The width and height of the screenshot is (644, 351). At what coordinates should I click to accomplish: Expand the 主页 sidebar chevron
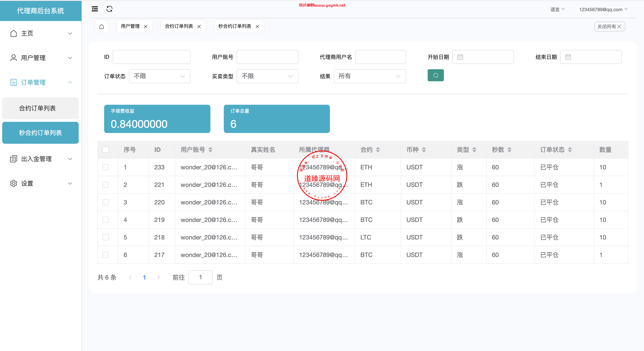pos(70,33)
